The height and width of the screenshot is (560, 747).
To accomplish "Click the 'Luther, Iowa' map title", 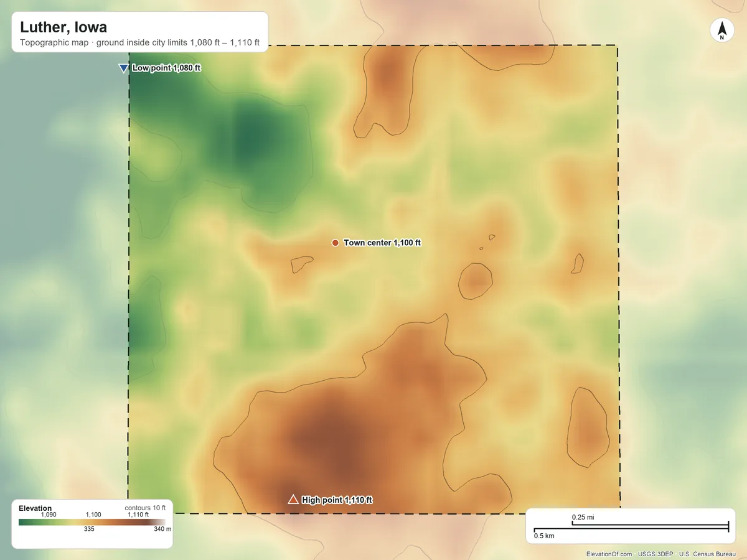I will pyautogui.click(x=63, y=27).
